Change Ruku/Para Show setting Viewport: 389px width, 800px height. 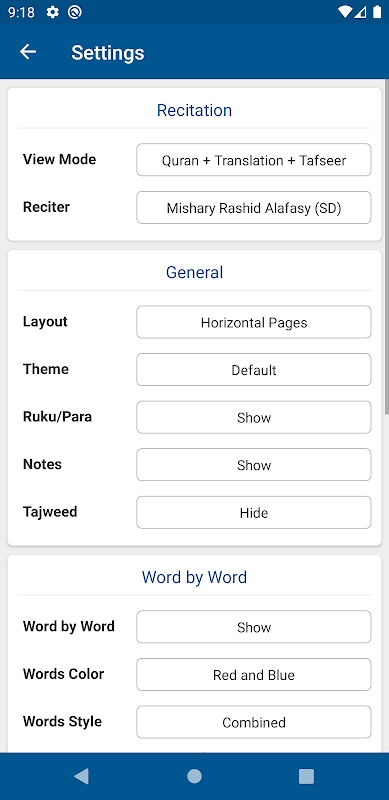254,417
